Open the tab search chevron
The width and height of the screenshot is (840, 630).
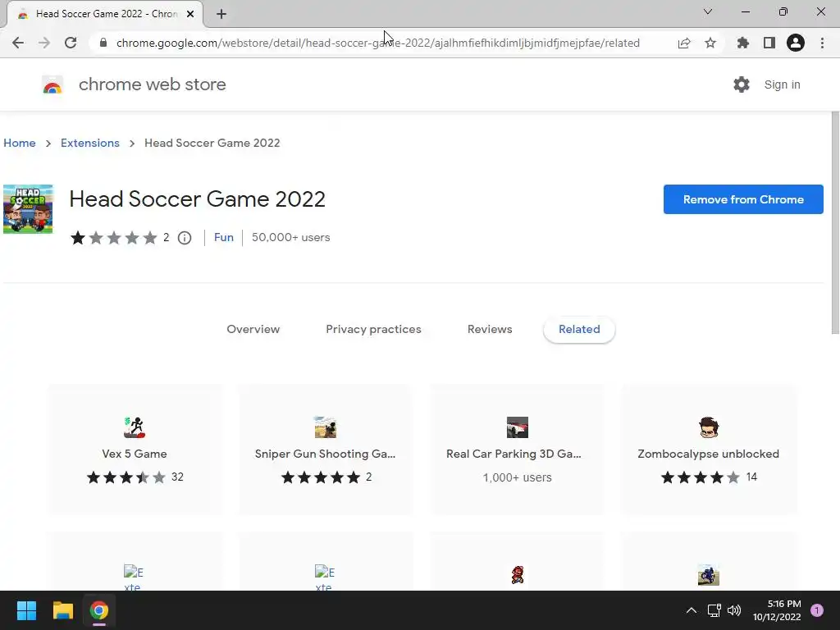pyautogui.click(x=708, y=11)
